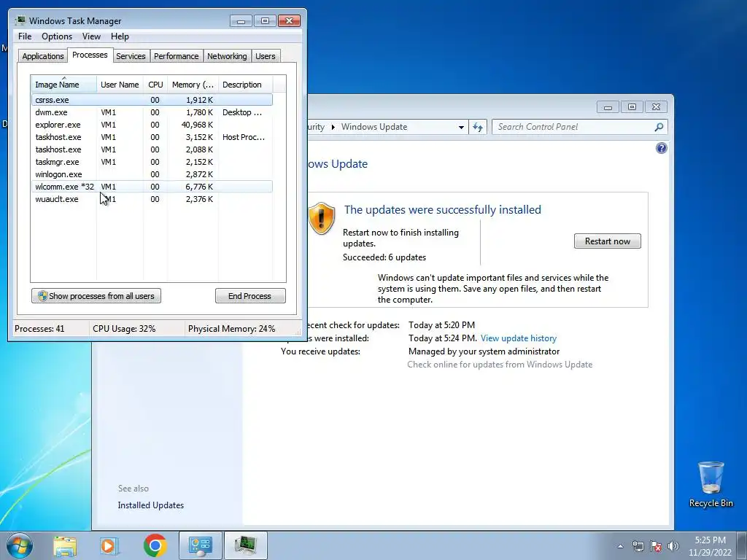Screen dimensions: 747x560
Task: Select the winlogon.exe process row
Action: (x=152, y=174)
